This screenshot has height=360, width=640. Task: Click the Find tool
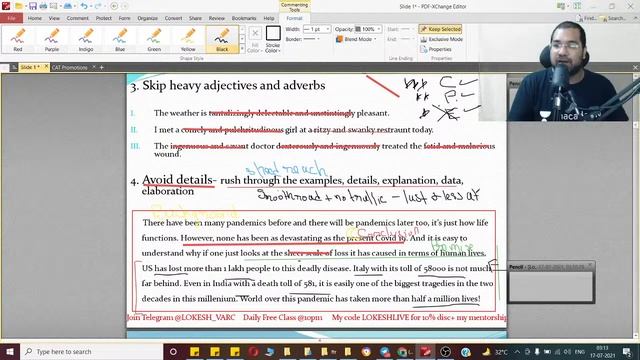point(587,18)
